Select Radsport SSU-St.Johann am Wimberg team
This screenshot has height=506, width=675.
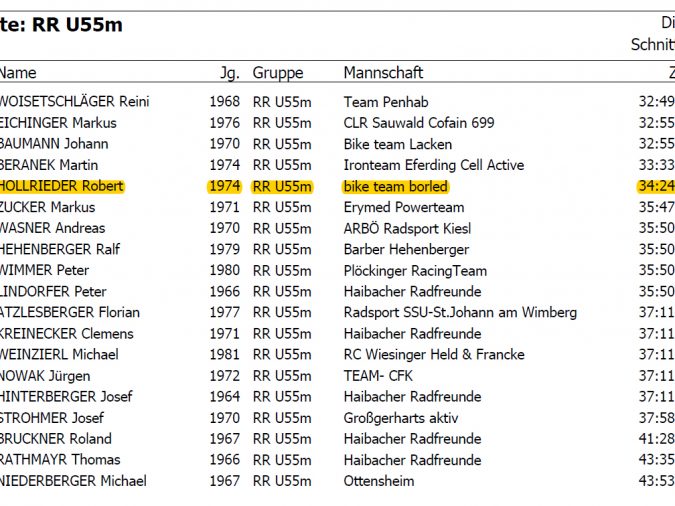coord(460,313)
